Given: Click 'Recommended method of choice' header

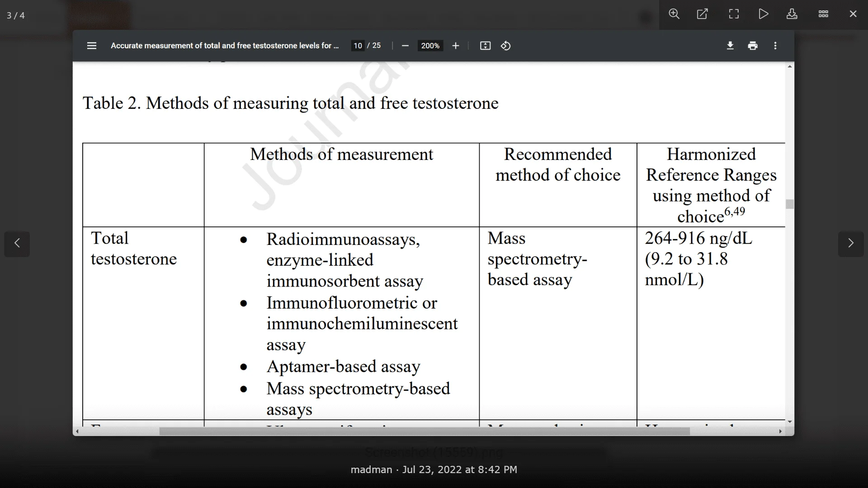Looking at the screenshot, I should pos(558,164).
